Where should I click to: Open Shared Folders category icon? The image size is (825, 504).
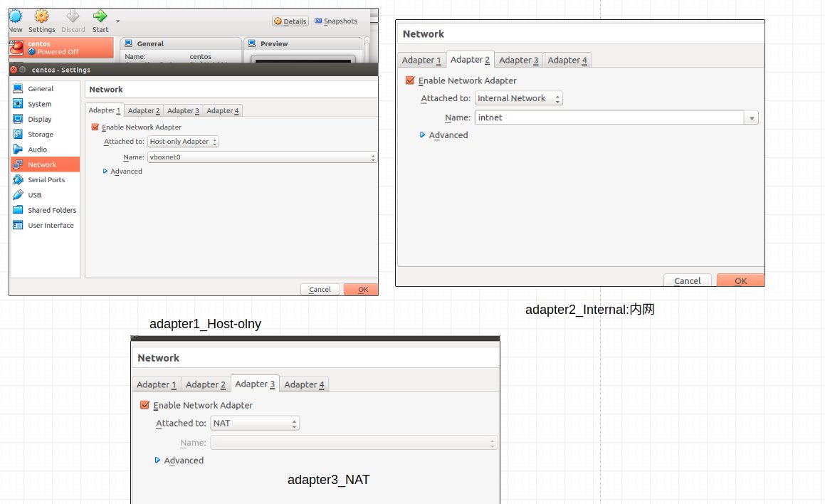coord(18,210)
